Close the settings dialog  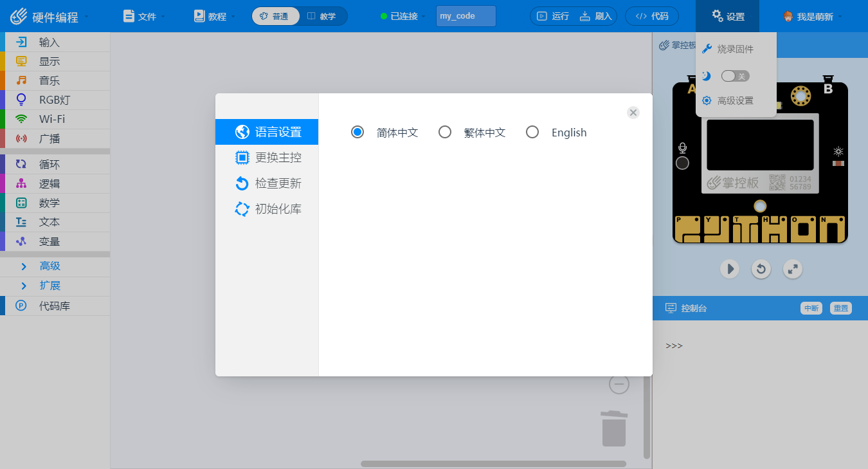[633, 113]
